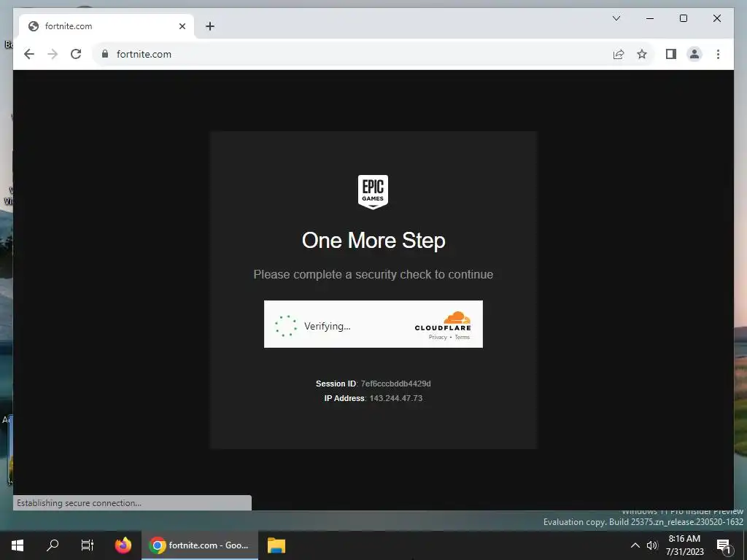Screen dimensions: 747x560
Task: Click the address bar showing fortnite.com
Action: (x=352, y=54)
